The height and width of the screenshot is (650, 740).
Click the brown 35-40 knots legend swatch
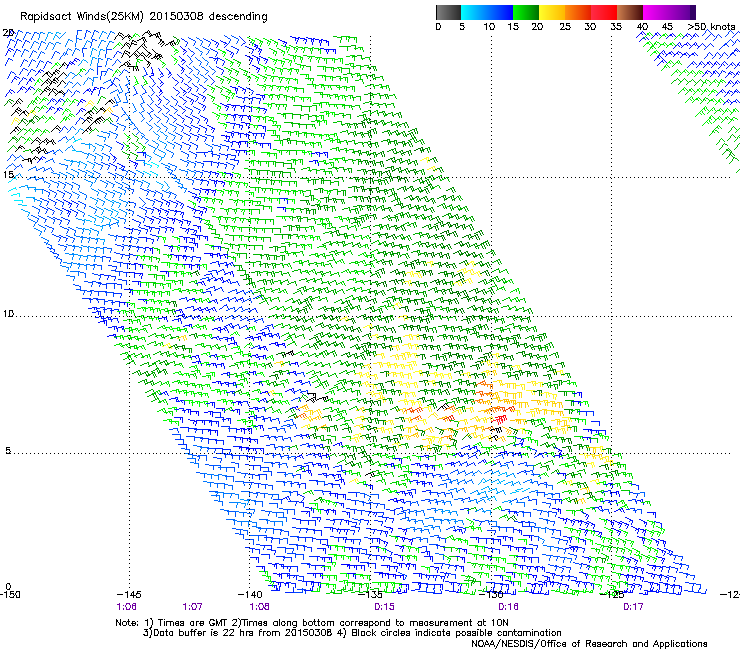(630, 12)
